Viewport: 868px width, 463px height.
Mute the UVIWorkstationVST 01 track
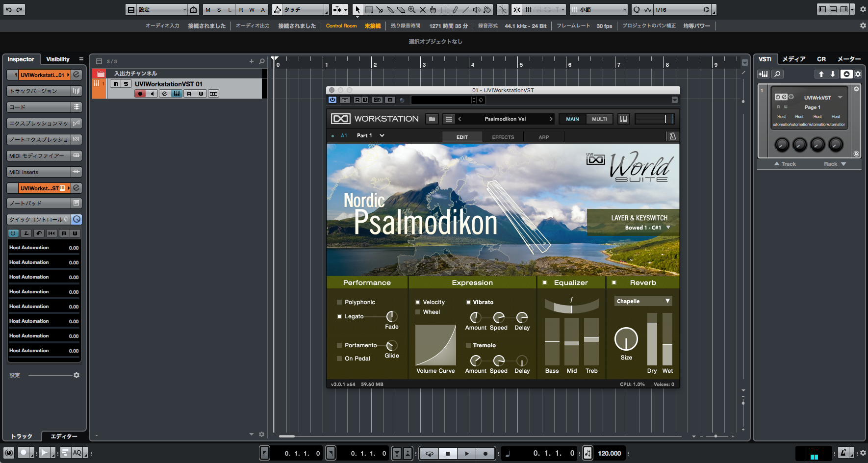coord(115,84)
